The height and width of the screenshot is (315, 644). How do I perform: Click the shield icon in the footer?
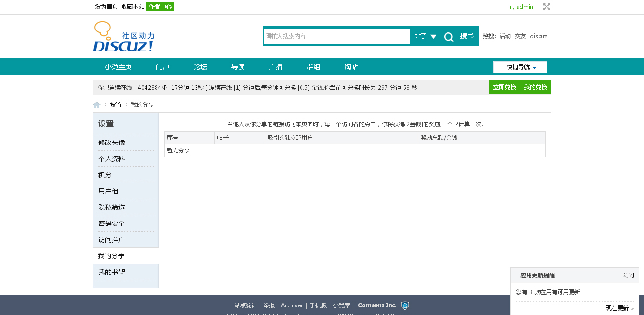(x=405, y=305)
